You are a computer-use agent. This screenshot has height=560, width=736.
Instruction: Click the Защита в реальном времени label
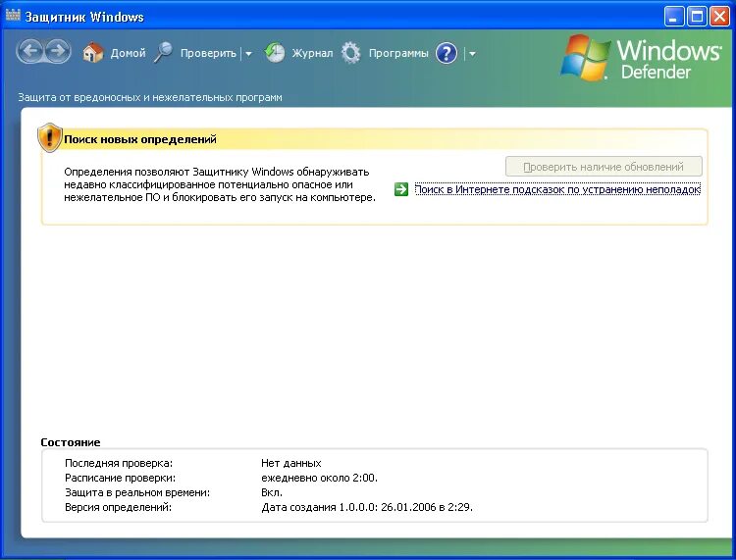pos(137,492)
